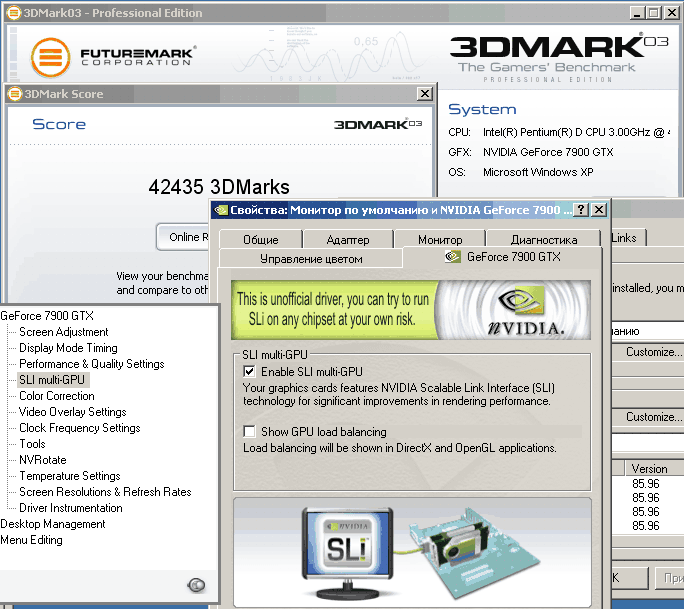Click the SLI monitor illustration

pos(348,552)
